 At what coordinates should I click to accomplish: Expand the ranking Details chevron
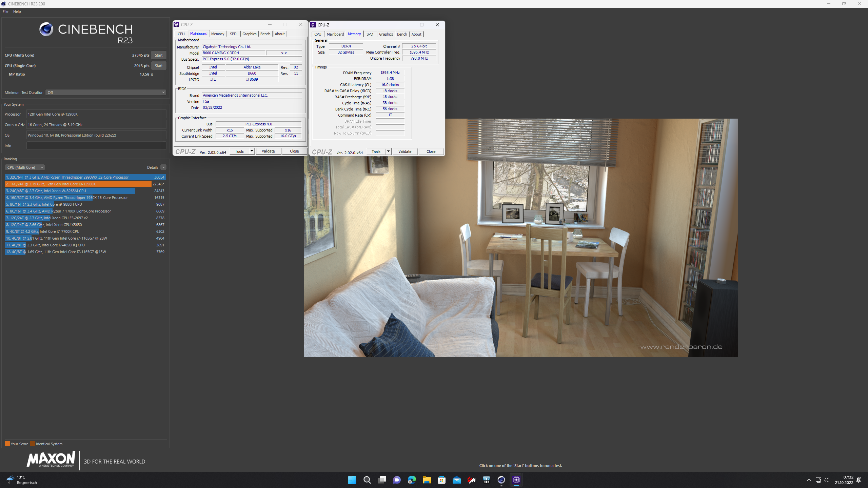point(163,167)
